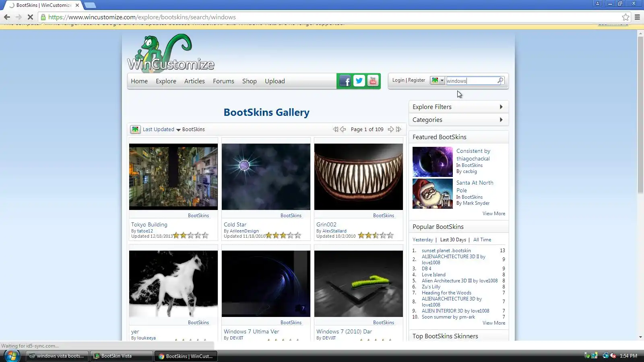
Task: Click the network tray icon
Action: click(x=605, y=356)
